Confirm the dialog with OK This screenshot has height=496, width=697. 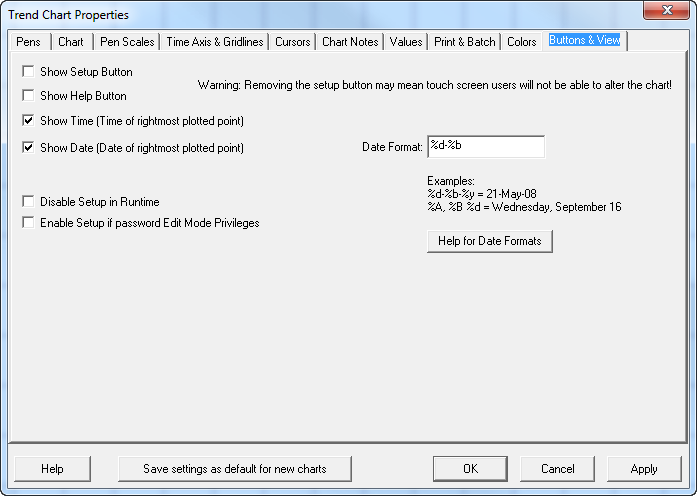(x=470, y=469)
